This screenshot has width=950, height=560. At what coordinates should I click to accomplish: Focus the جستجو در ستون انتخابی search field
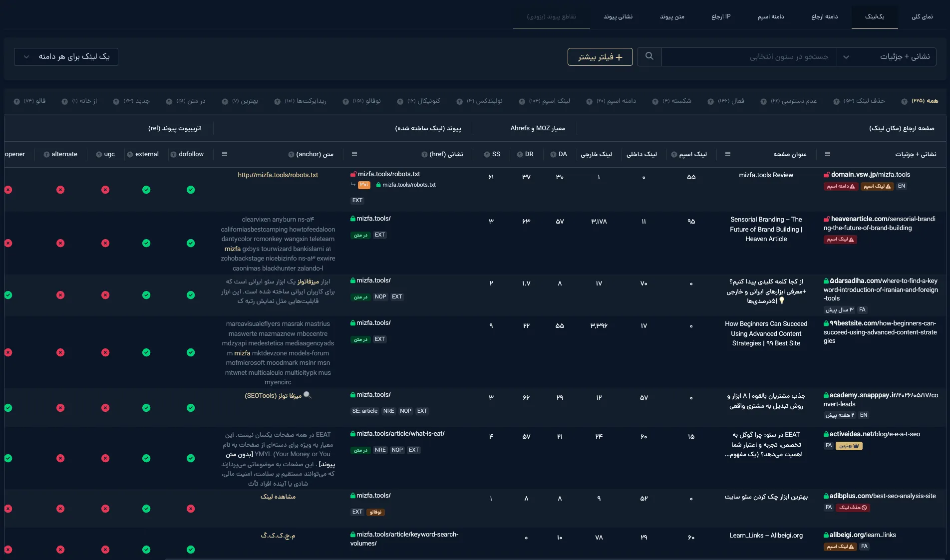[749, 57]
